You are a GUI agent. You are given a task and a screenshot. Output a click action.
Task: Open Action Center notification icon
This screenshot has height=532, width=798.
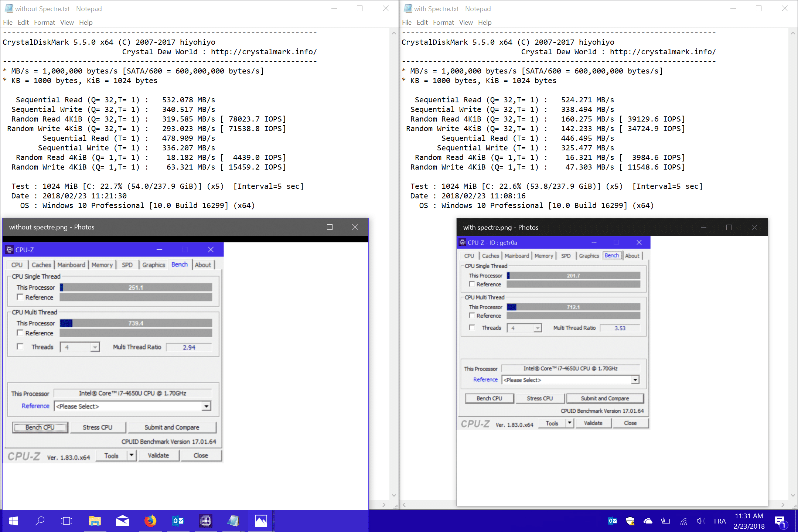781,522
